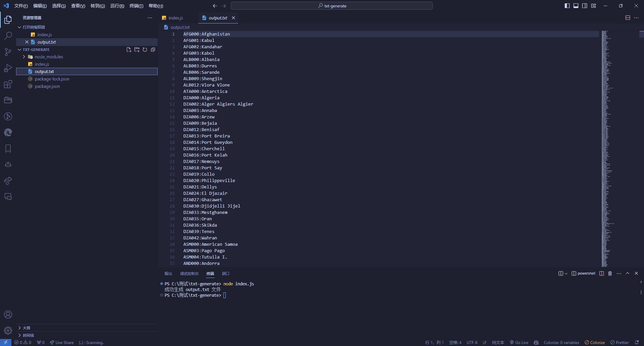The width and height of the screenshot is (644, 346).
Task: Expand the Outline section
Action: (87, 328)
